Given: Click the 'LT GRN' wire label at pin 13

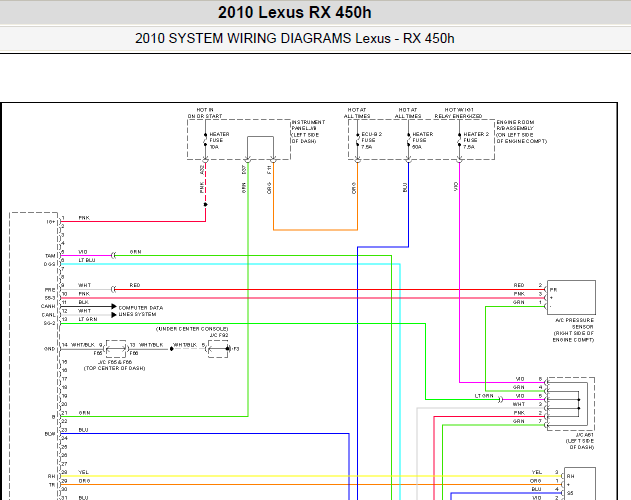Looking at the screenshot, I should click(88, 319).
